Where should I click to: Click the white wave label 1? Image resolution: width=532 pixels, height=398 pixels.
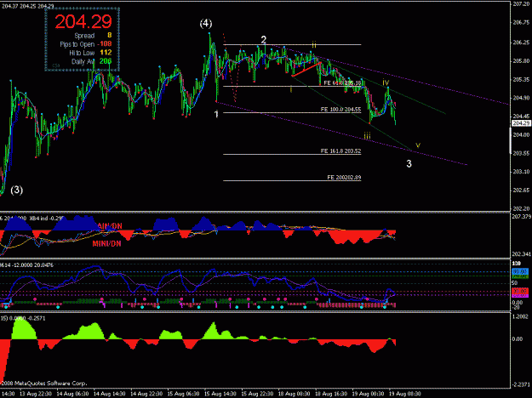pos(217,114)
